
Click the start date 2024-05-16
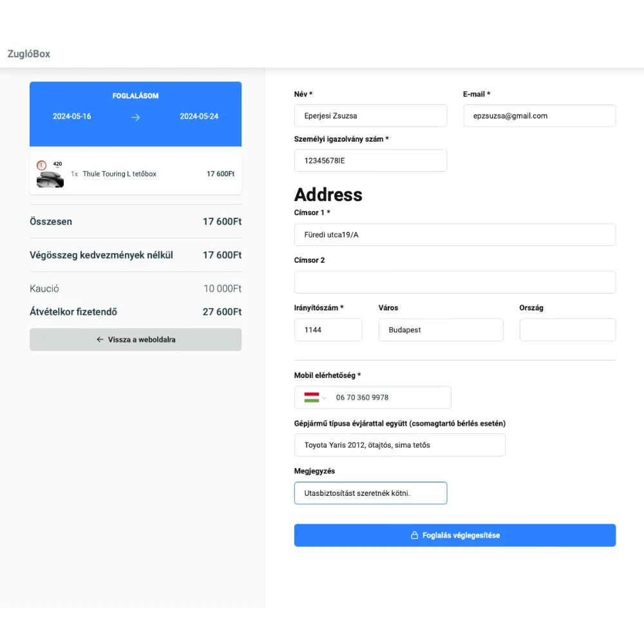pos(71,117)
